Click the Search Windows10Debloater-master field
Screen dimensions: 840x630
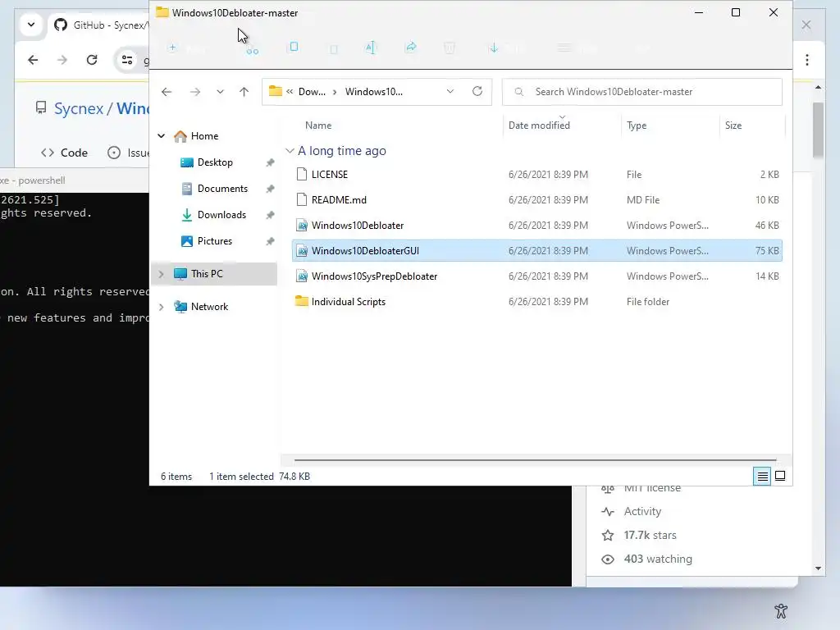[641, 92]
